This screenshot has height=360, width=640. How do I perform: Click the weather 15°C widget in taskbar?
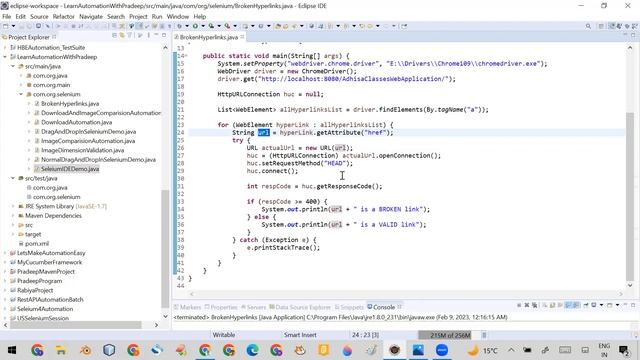point(483,350)
